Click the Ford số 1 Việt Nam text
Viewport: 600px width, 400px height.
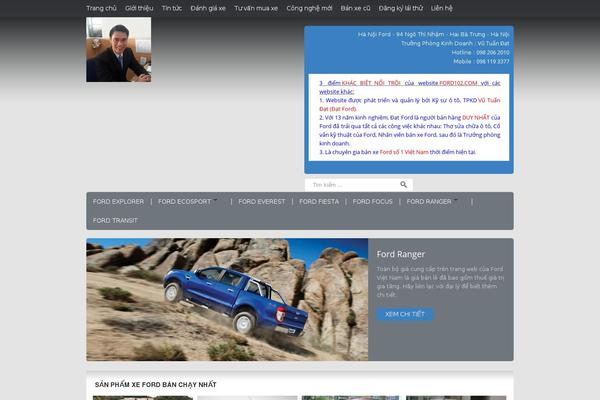point(404,152)
